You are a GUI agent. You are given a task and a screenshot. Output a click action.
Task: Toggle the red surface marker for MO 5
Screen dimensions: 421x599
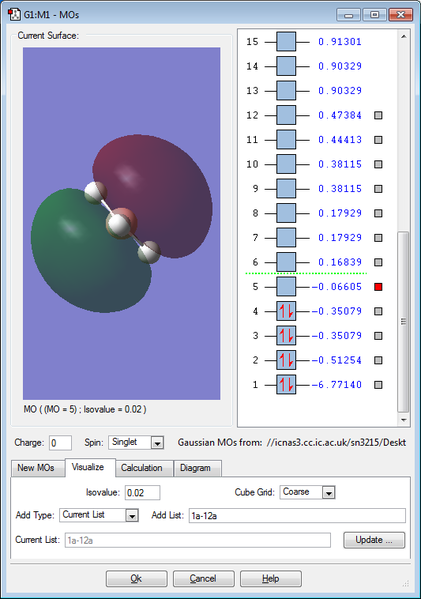378,287
